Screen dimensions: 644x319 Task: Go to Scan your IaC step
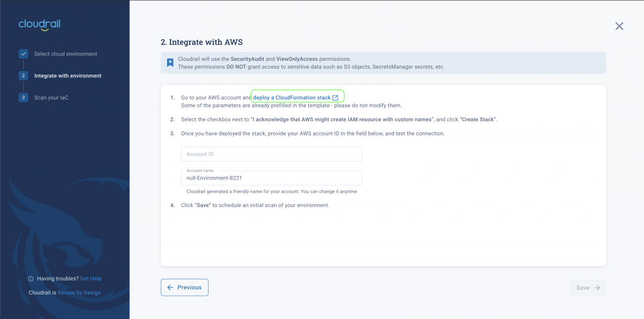coord(51,97)
